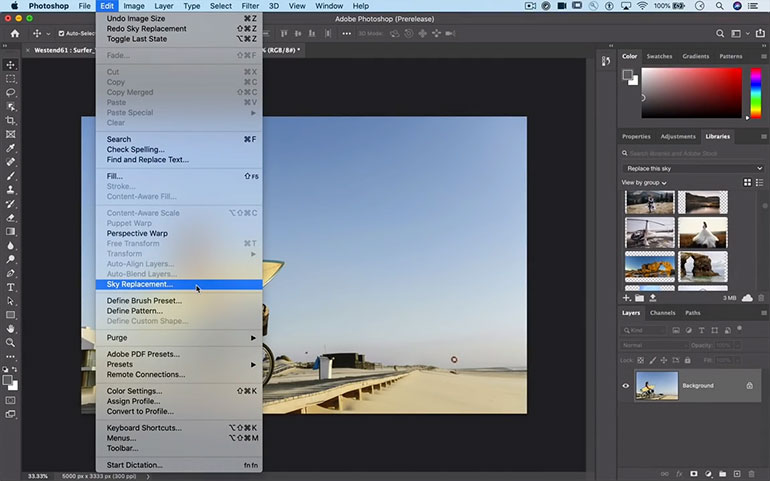This screenshot has height=481, width=770.
Task: Select the Type tool
Action: (11, 286)
